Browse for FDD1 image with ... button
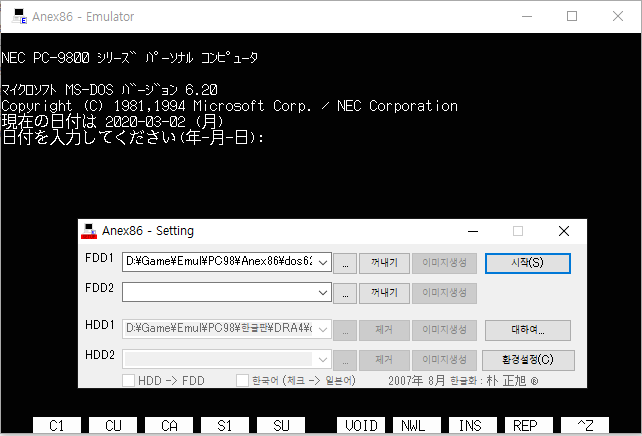Viewport: 642px width, 436px height. tap(345, 263)
